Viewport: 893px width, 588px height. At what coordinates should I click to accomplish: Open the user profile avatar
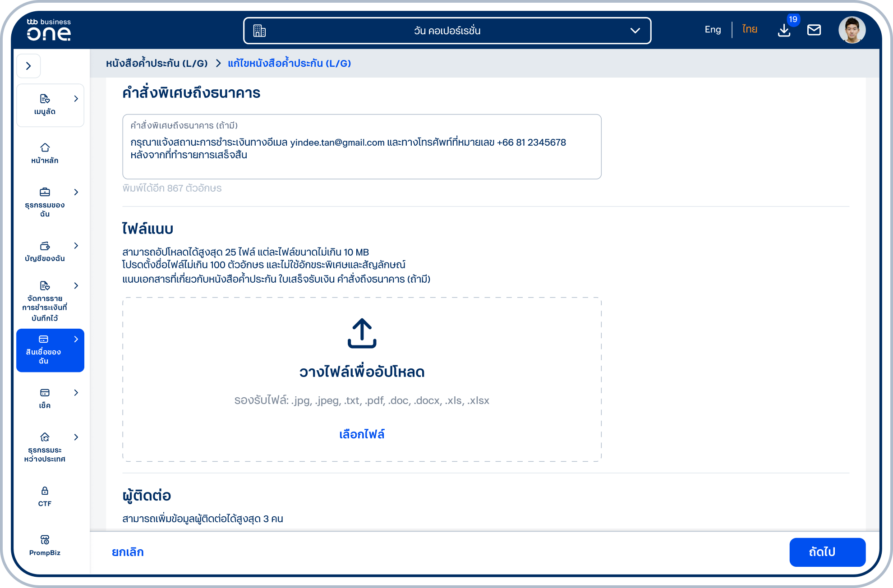[852, 30]
